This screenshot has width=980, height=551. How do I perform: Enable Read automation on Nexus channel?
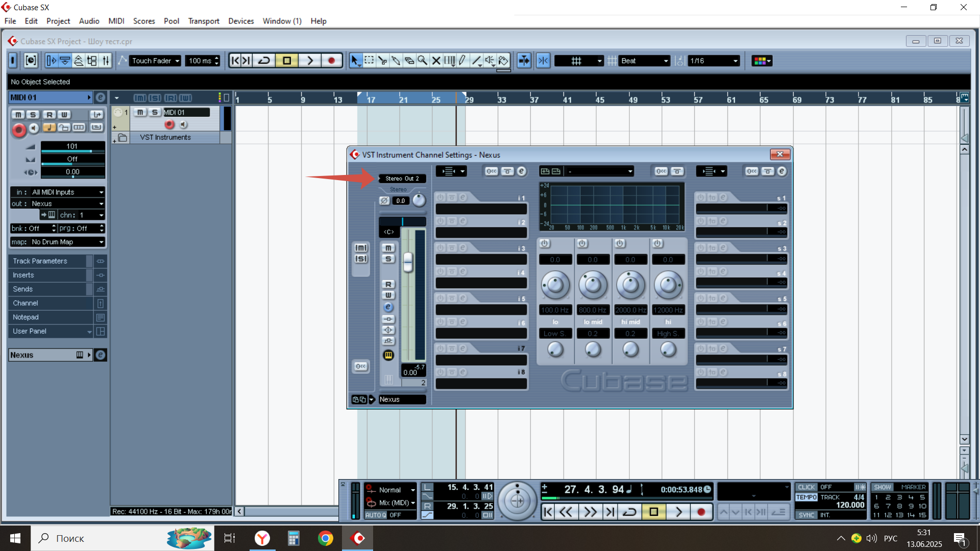388,285
